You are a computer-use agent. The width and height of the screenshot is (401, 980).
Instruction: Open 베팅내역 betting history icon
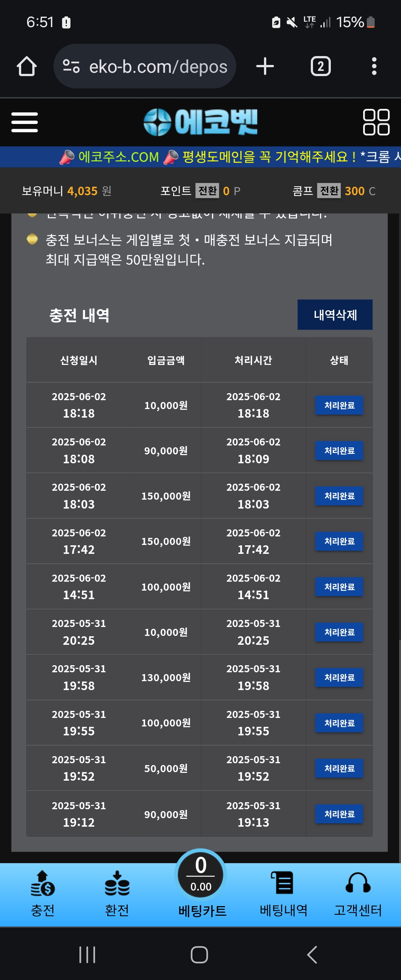[x=283, y=894]
